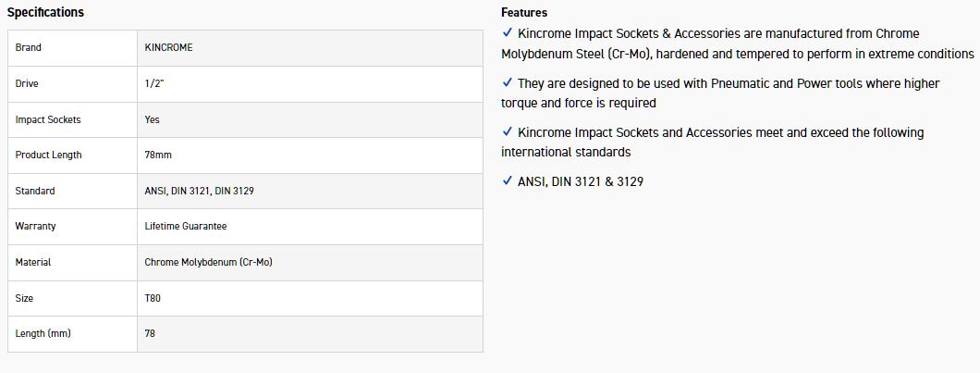Click the Product Length row label
This screenshot has height=373, width=980.
point(48,155)
